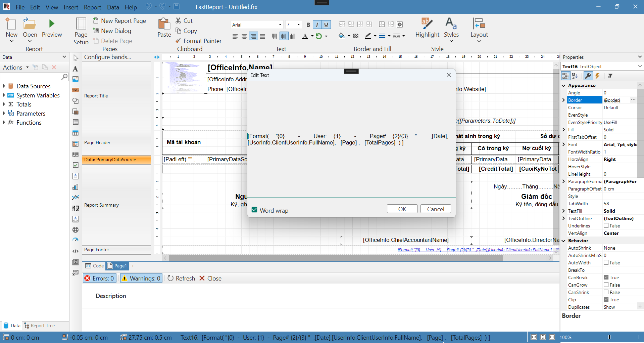Click the Paste clipboard icon
The height and width of the screenshot is (343, 644).
tap(164, 24)
